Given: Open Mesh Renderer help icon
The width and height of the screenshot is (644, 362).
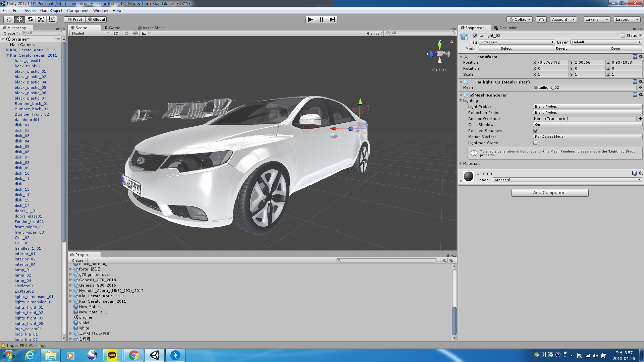Looking at the screenshot, I should [x=635, y=95].
